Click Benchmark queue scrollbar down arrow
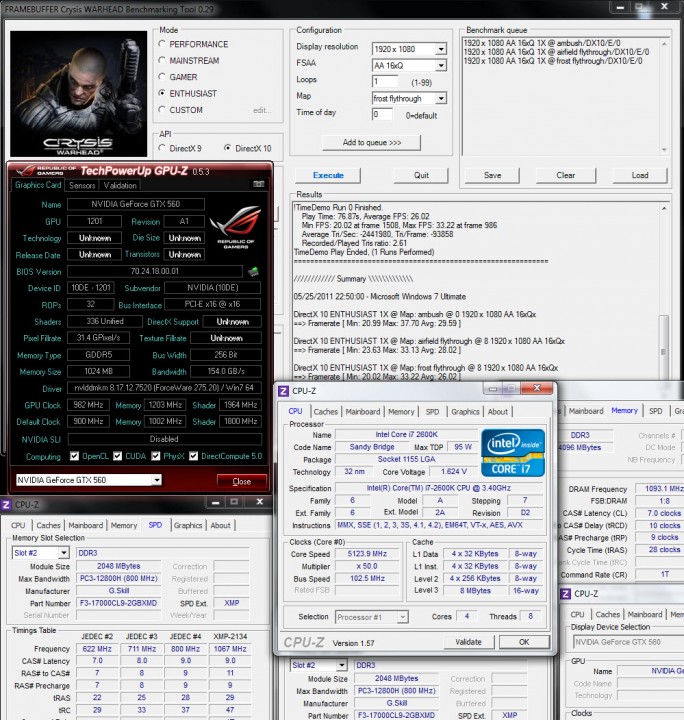The width and height of the screenshot is (684, 720). 664,150
